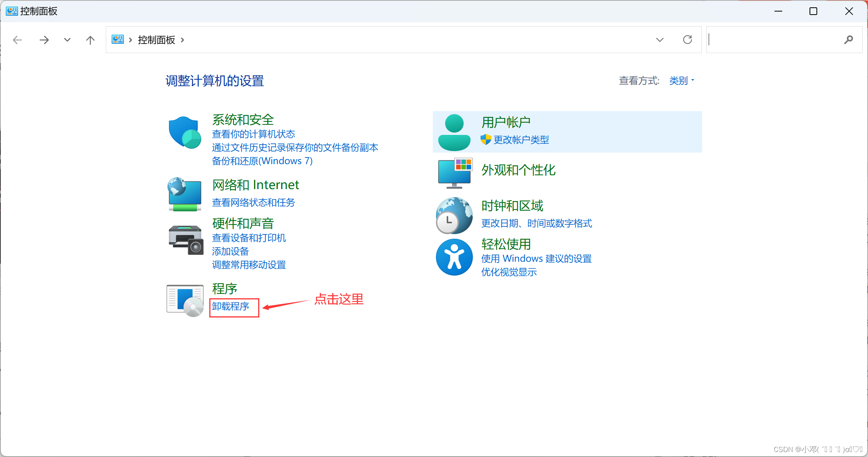Open 轻松使用 category

[506, 244]
